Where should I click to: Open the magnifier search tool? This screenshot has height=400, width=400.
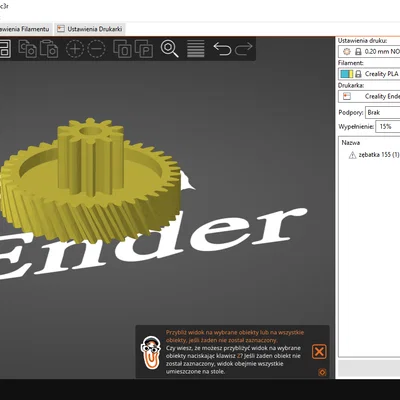(x=170, y=49)
